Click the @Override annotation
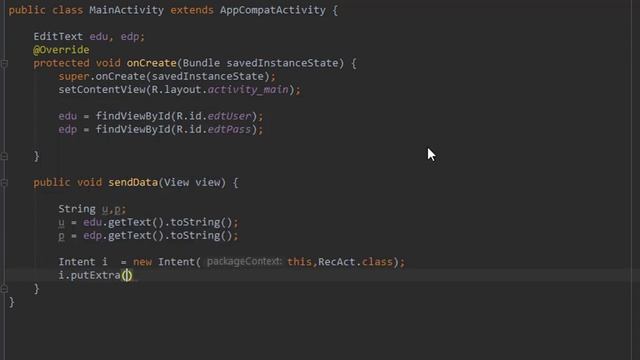Image resolution: width=640 pixels, height=360 pixels. (x=61, y=50)
